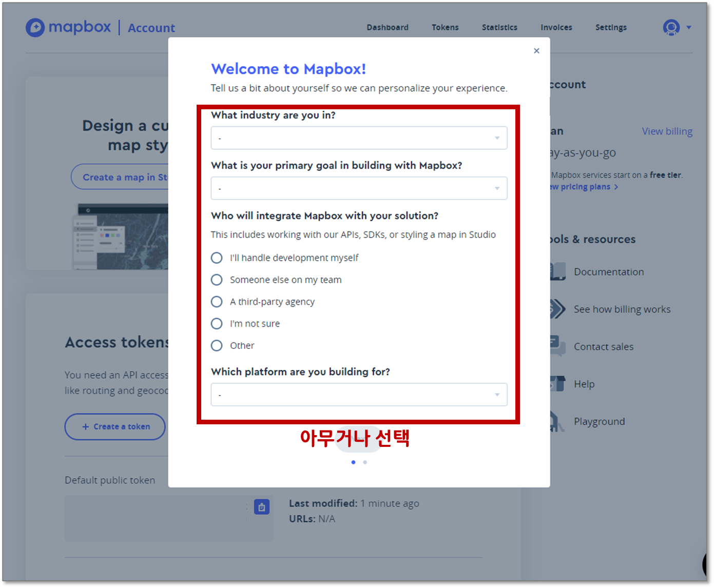The image size is (714, 588).
Task: Open the Playground link
Action: tap(599, 422)
